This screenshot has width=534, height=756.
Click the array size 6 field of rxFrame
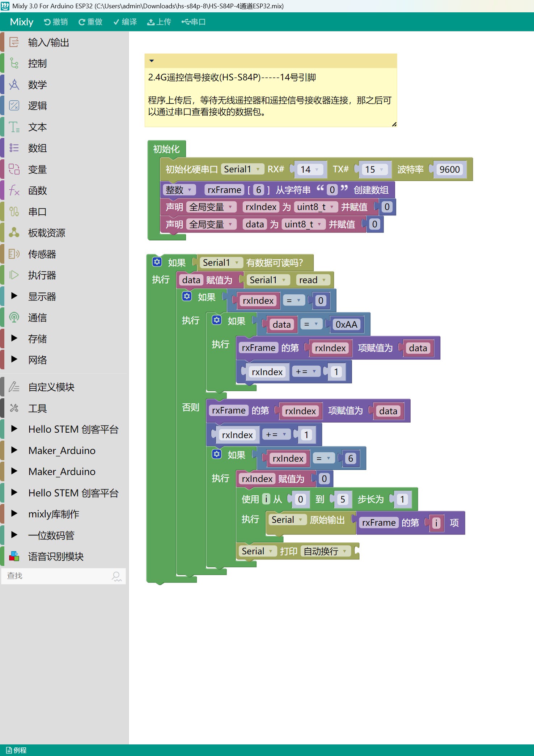[x=258, y=190]
